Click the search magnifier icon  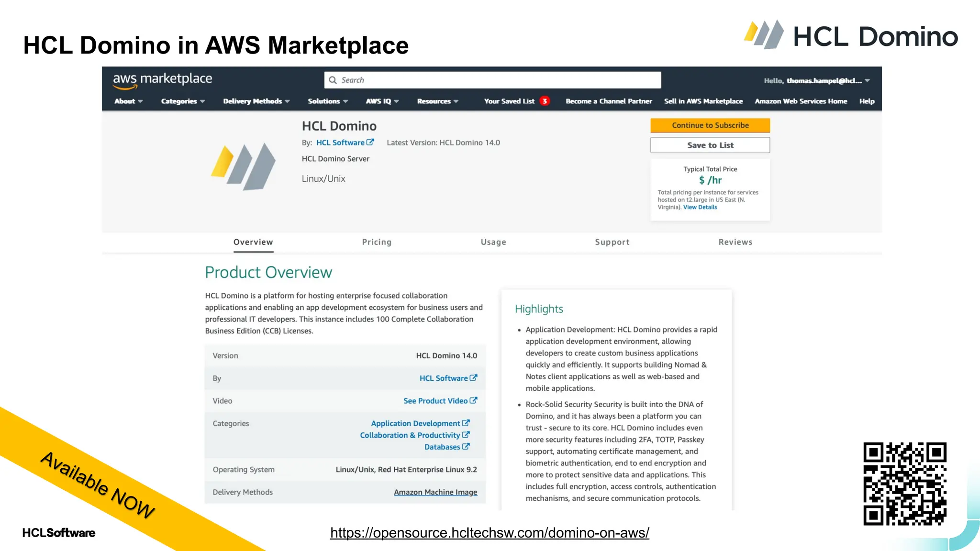point(333,80)
